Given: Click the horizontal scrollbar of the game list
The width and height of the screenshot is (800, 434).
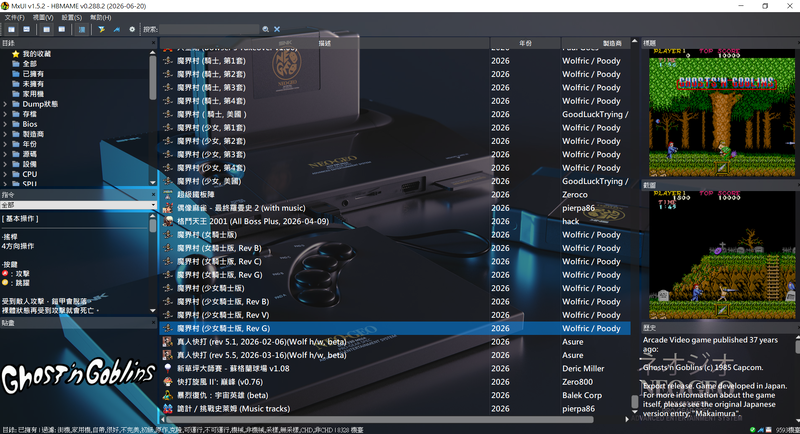Looking at the screenshot, I should pyautogui.click(x=380, y=420).
